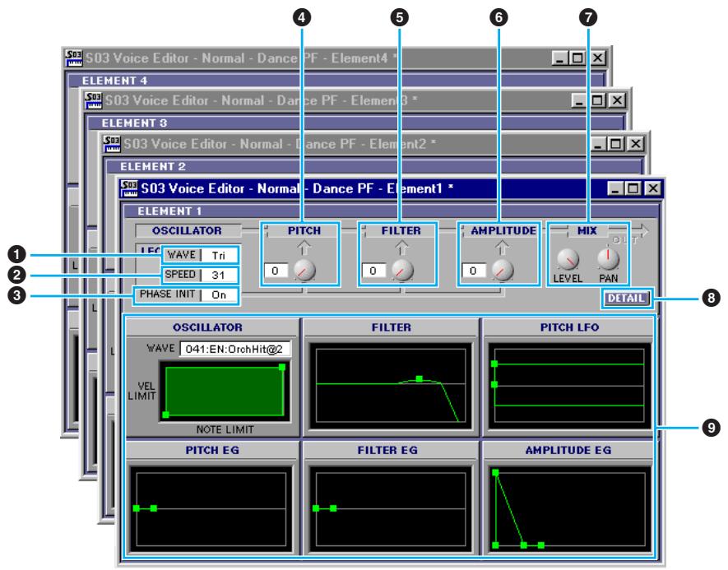This screenshot has width=728, height=570.
Task: Adjust the FILTER LFO depth knob
Action: pyautogui.click(x=402, y=270)
